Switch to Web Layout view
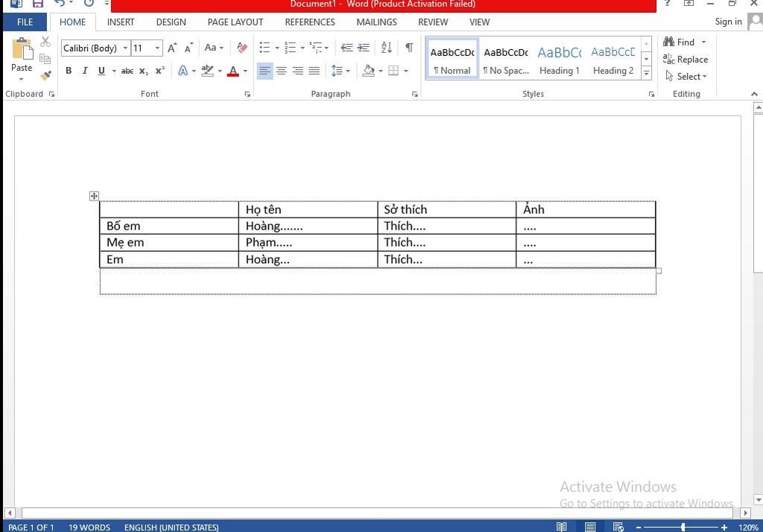This screenshot has height=532, width=763. coord(618,527)
